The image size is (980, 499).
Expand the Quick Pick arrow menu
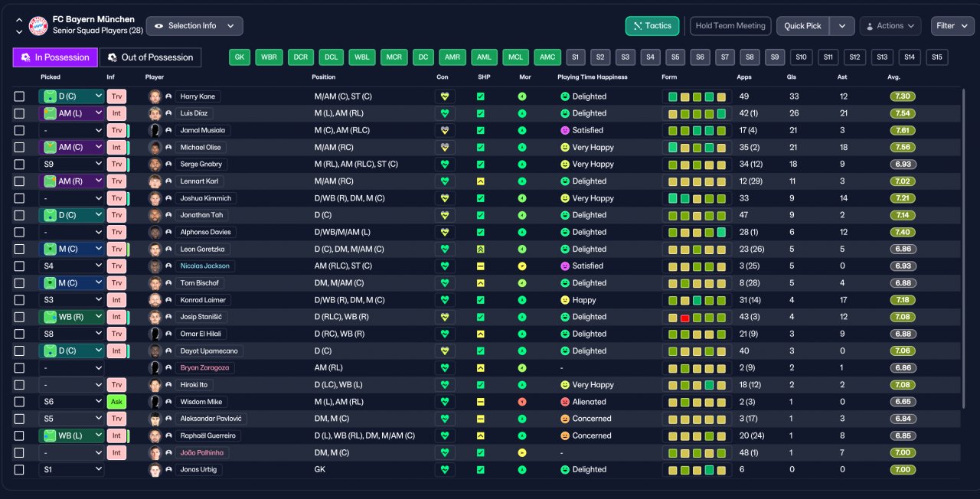842,26
